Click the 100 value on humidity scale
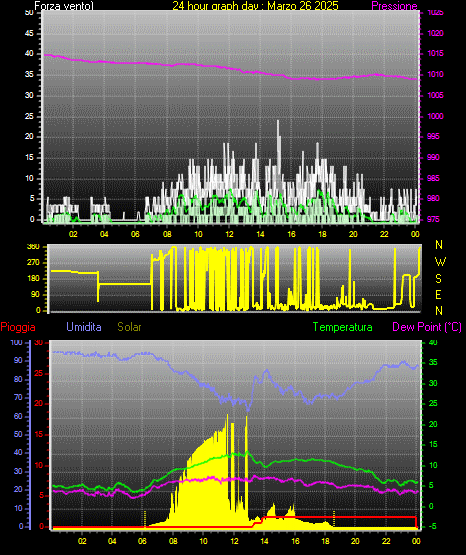This screenshot has height=555, width=466. coord(16,342)
